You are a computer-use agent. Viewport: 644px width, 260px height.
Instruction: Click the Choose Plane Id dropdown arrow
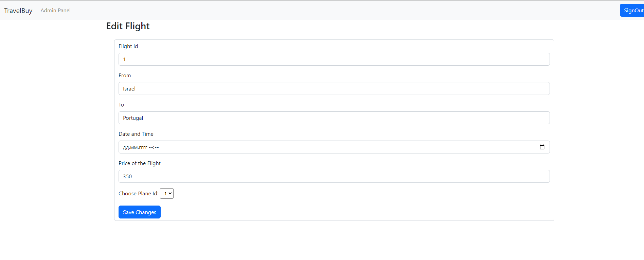click(170, 193)
